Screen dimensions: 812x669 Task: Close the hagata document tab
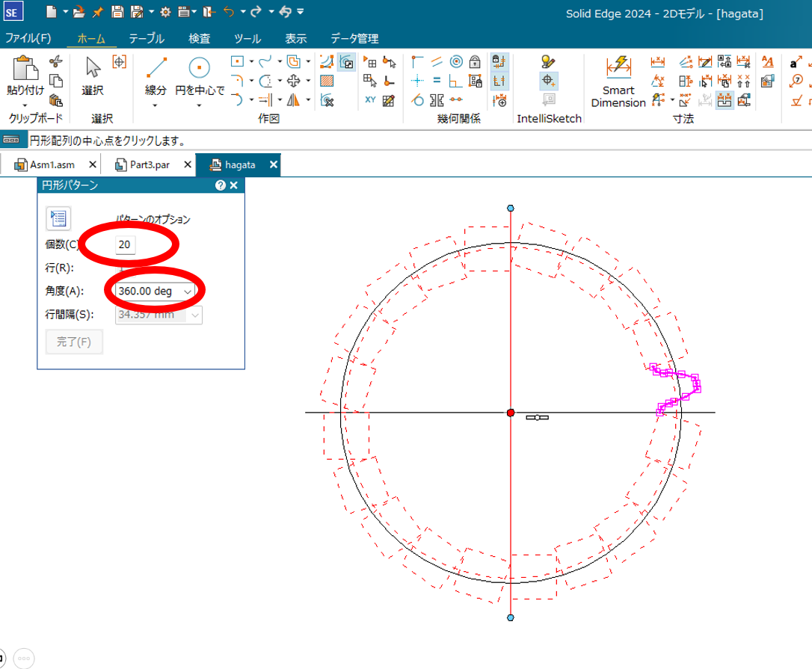pos(274,165)
